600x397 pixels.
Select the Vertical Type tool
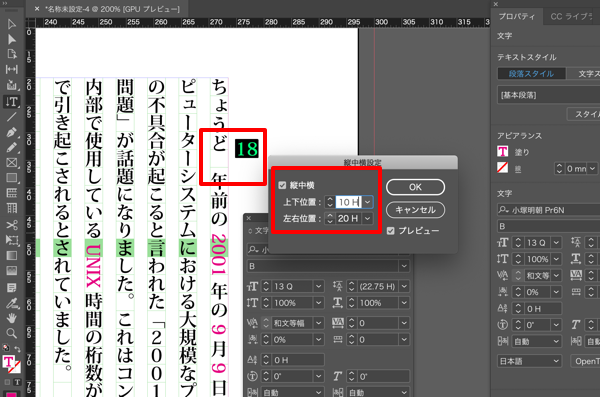pyautogui.click(x=11, y=101)
